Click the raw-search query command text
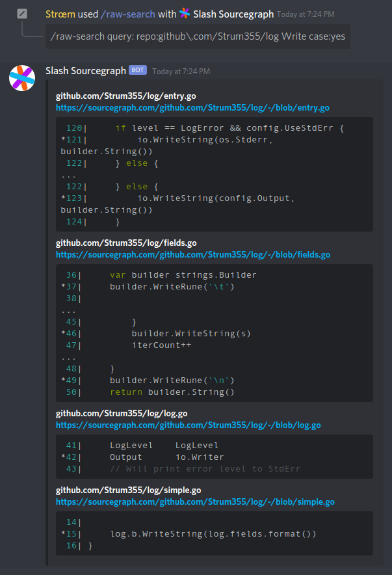Screen dimensions: 392x575 click(198, 36)
